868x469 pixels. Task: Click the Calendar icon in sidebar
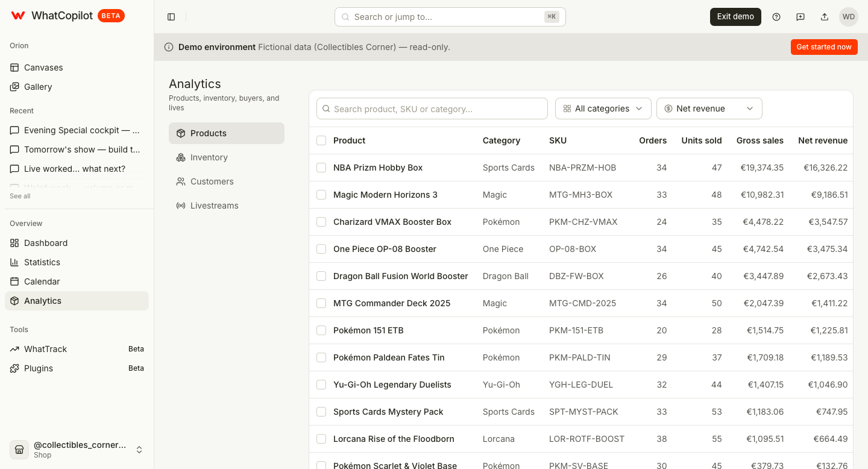click(14, 282)
